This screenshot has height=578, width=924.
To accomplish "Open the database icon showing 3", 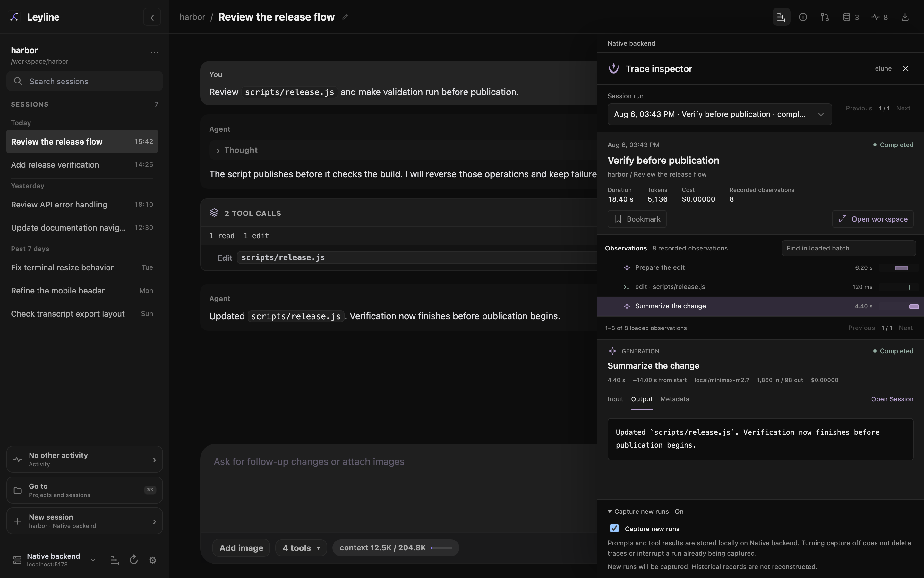I will [x=851, y=17].
